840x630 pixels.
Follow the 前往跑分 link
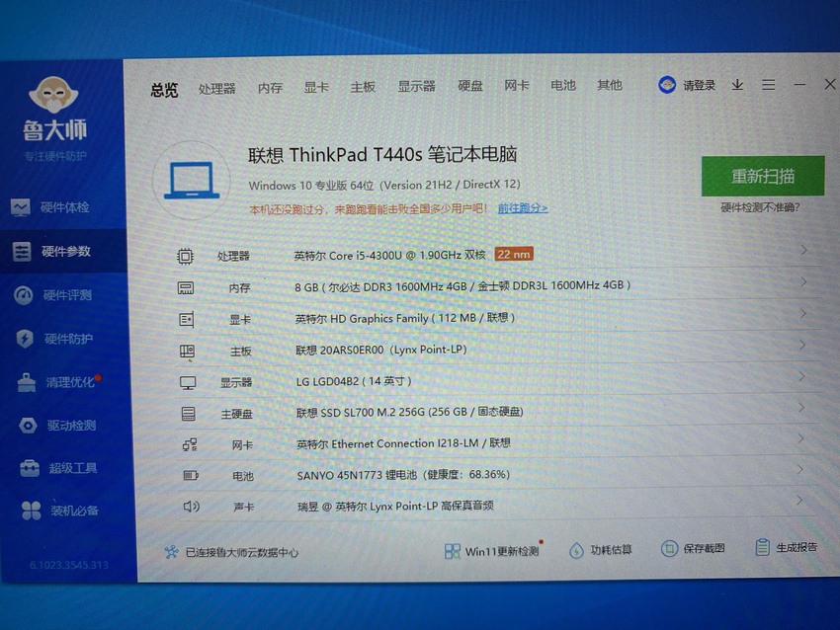click(x=523, y=208)
